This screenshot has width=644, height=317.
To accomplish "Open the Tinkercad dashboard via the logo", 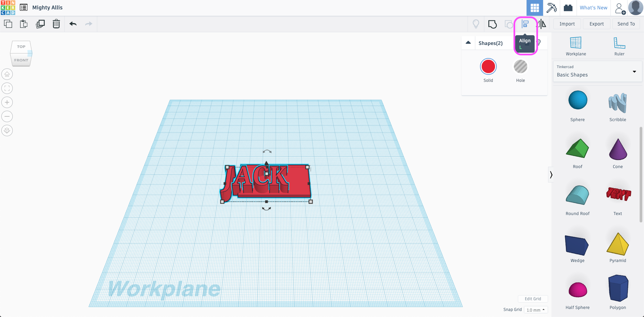I will pyautogui.click(x=8, y=7).
